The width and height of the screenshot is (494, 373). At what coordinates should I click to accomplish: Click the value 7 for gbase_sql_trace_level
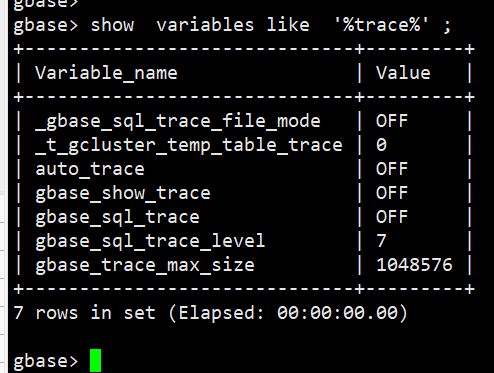[x=381, y=241]
